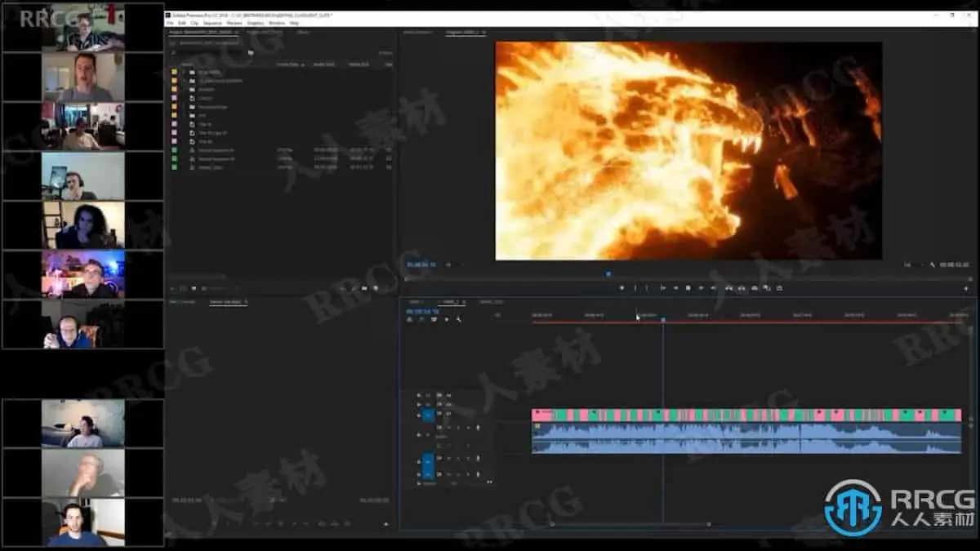This screenshot has height=551, width=980.
Task: Enable voice-over record on A2
Action: click(x=478, y=458)
